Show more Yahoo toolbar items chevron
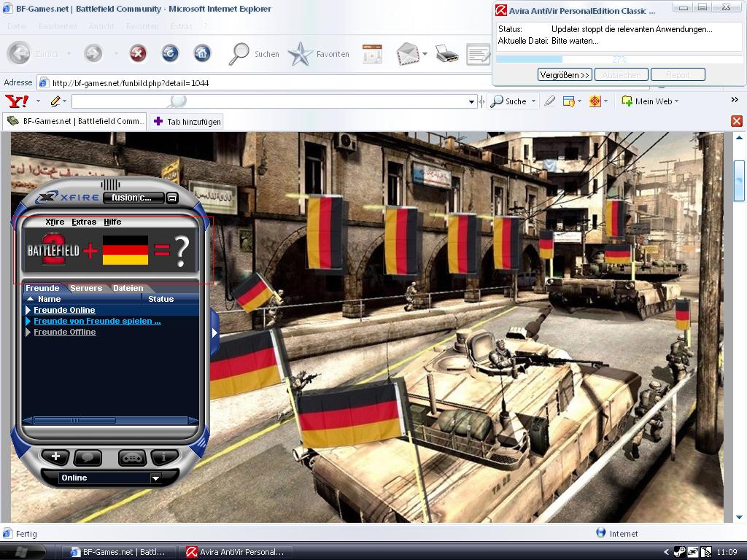The width and height of the screenshot is (747, 560). point(735,100)
